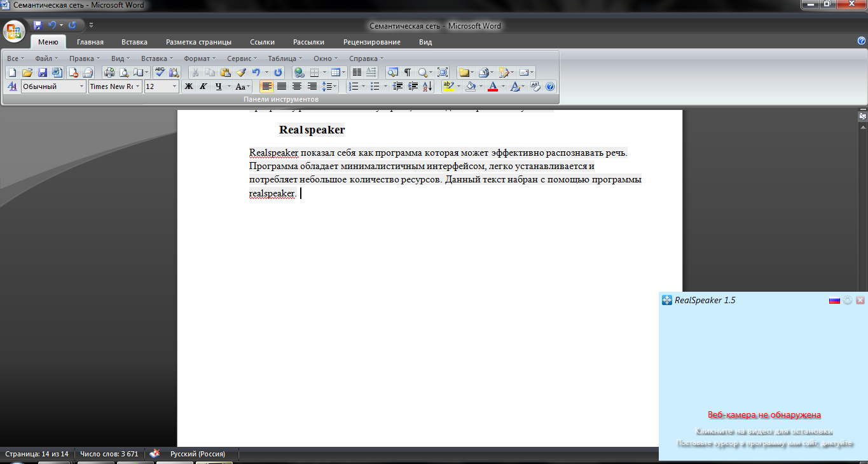Click the Insert Hyperlink globe icon
The image size is (868, 464).
pyautogui.click(x=298, y=72)
